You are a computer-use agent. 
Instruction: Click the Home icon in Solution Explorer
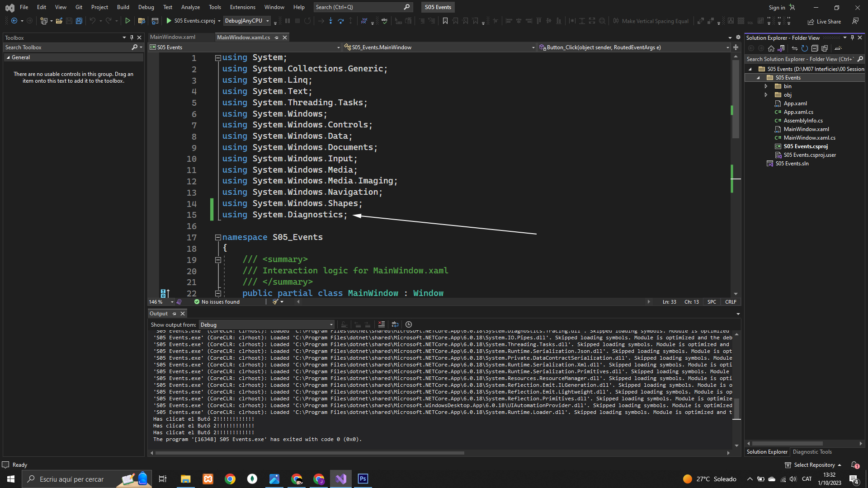tap(771, 48)
